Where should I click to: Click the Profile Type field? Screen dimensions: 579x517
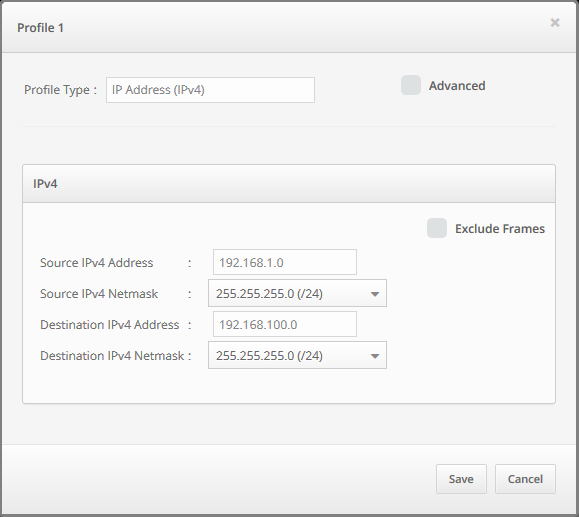pyautogui.click(x=210, y=90)
